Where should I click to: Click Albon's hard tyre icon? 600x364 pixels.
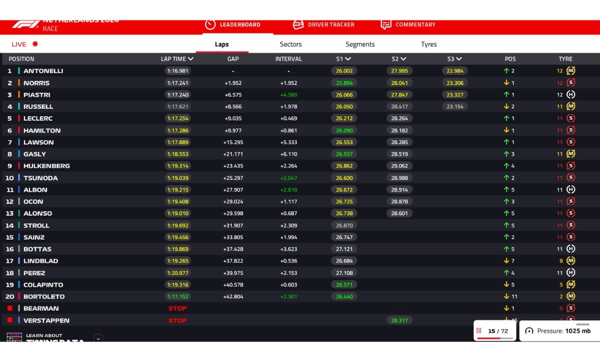pos(570,190)
